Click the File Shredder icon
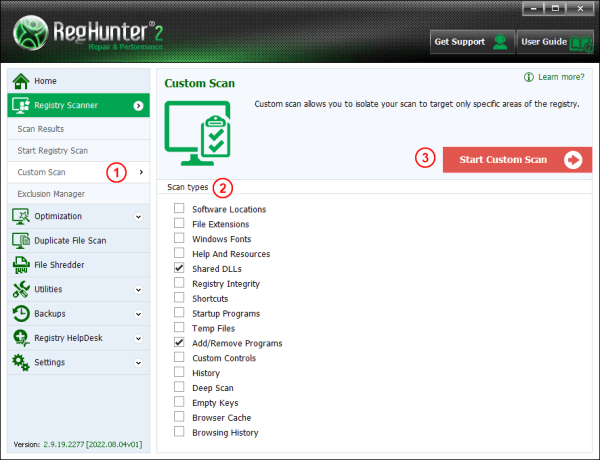Viewport: 600px width, 460px height. tap(20, 265)
